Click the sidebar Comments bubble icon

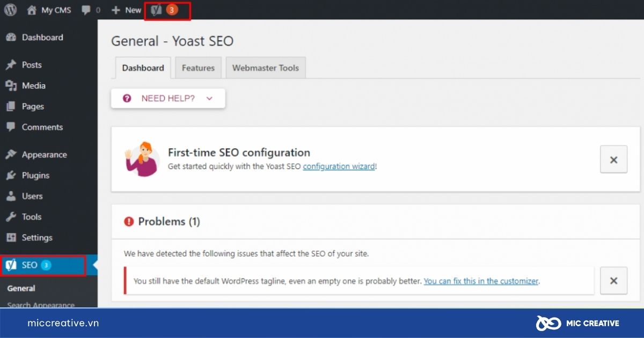[11, 128]
